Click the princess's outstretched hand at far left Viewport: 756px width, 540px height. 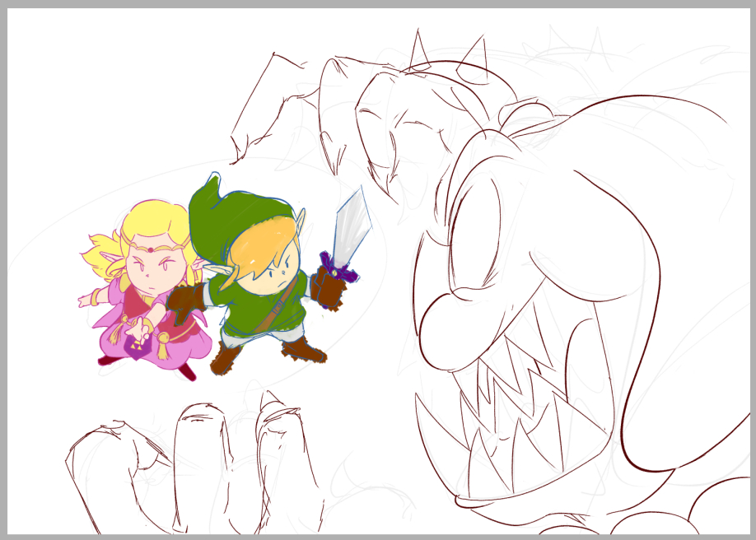(84, 300)
